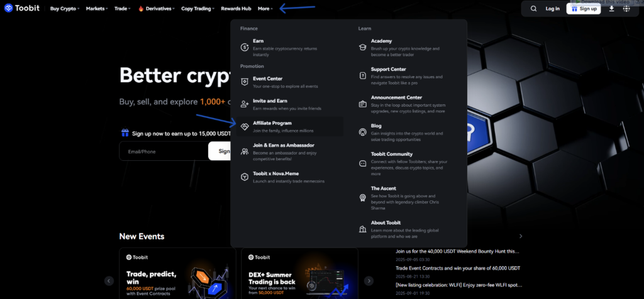Click the gift icon by sign-up promo
Viewport: 644px width, 299px height.
pyautogui.click(x=125, y=133)
